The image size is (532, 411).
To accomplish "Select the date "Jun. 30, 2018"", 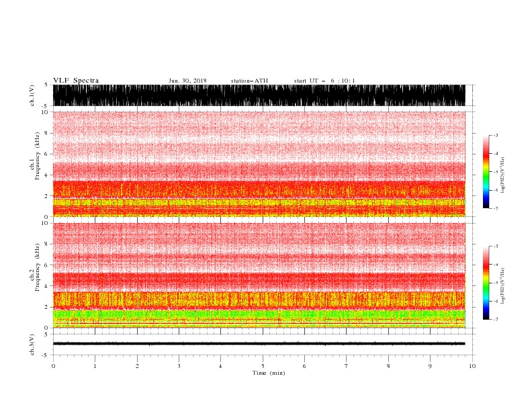I will click(x=187, y=81).
